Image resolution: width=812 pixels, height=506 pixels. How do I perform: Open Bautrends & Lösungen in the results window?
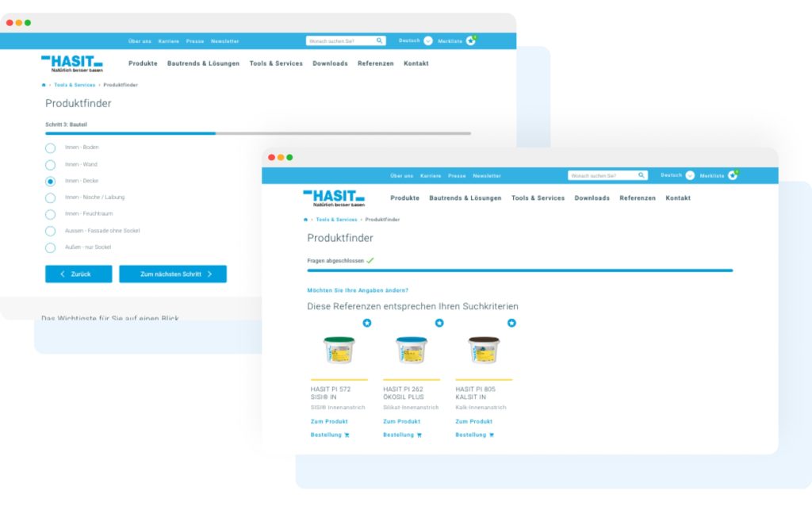click(465, 197)
